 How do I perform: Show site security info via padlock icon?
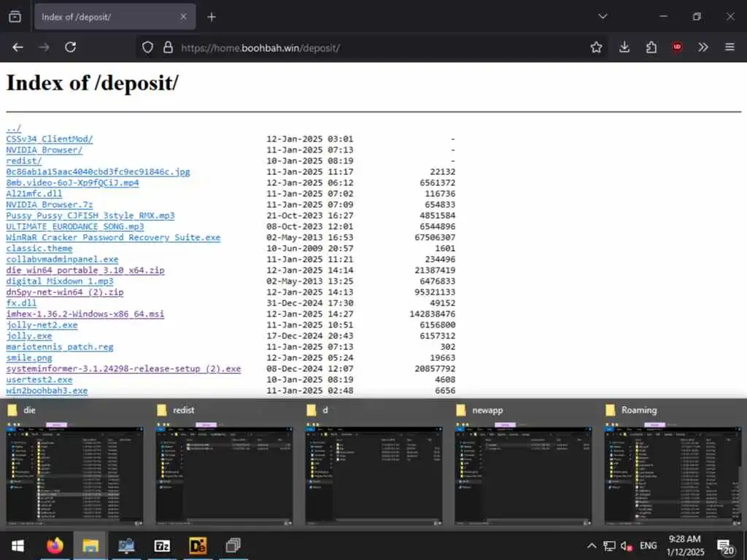click(x=168, y=47)
